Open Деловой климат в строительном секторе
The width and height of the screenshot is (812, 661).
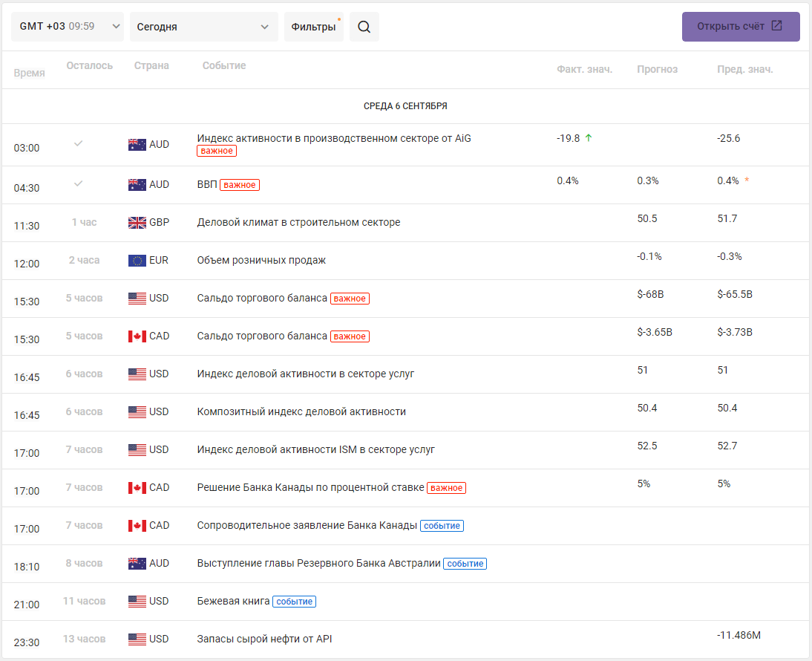pyautogui.click(x=299, y=222)
